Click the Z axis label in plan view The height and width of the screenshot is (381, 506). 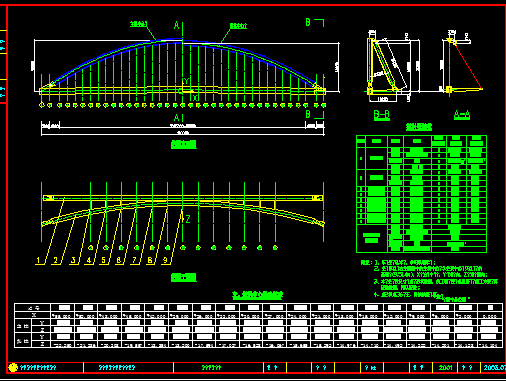[x=188, y=219]
